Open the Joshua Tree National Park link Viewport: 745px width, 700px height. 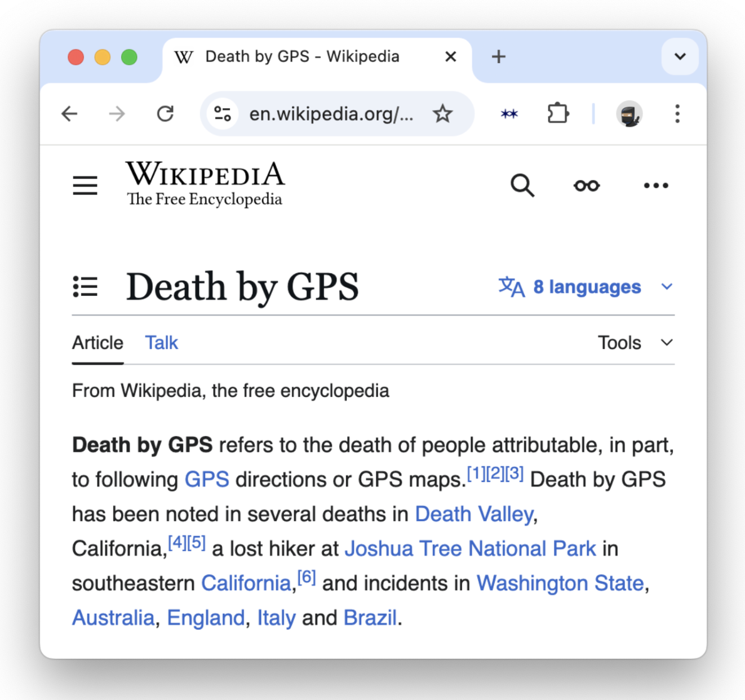(x=470, y=548)
